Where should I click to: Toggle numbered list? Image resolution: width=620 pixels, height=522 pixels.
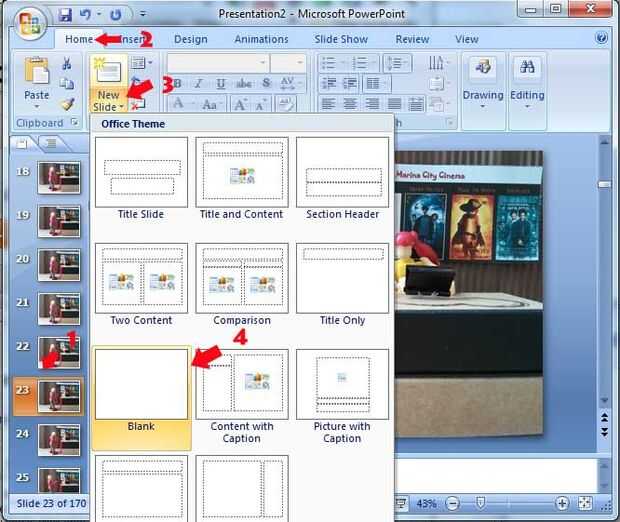coord(363,63)
